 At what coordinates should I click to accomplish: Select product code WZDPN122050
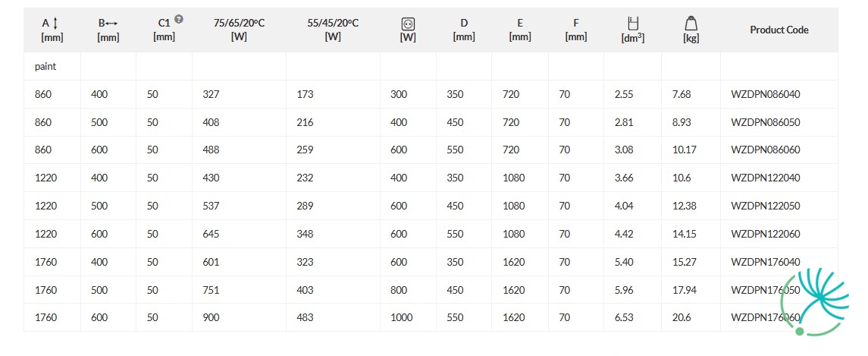coord(765,206)
